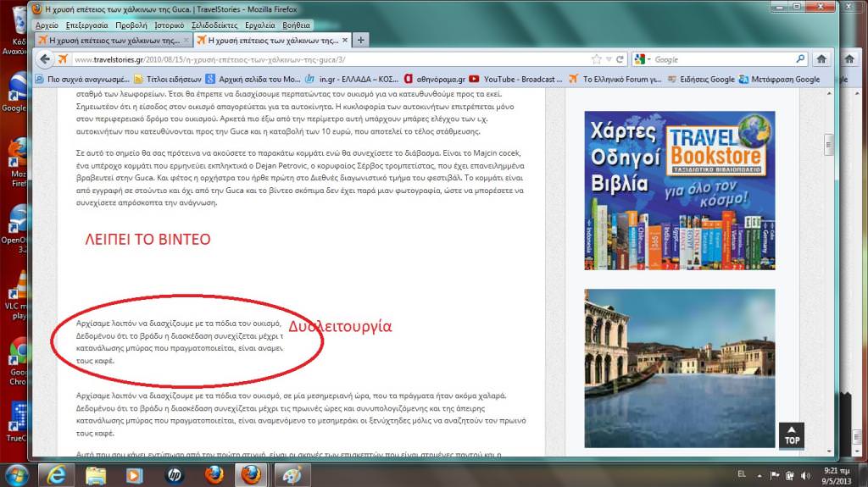This screenshot has height=487, width=868.
Task: Open the Τίτλοι ειδήσεων bookmark folder
Action: click(168, 79)
